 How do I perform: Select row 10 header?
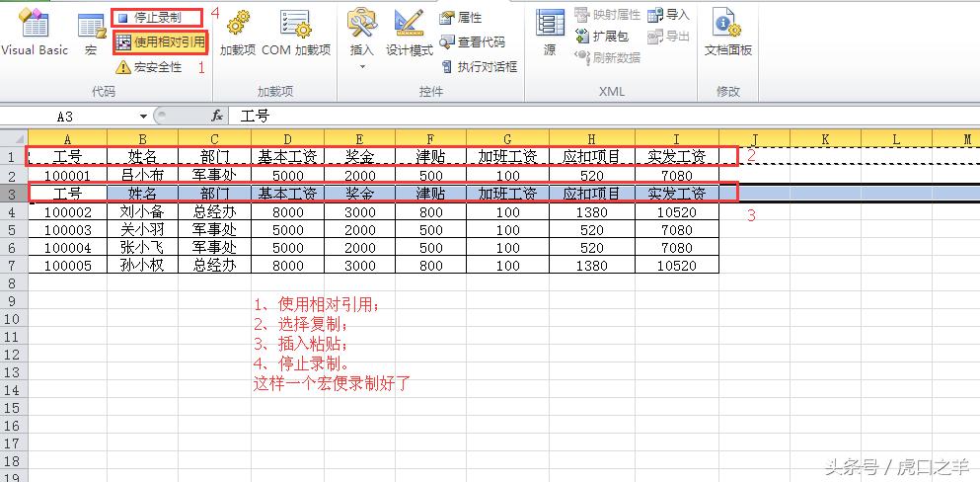click(x=14, y=319)
